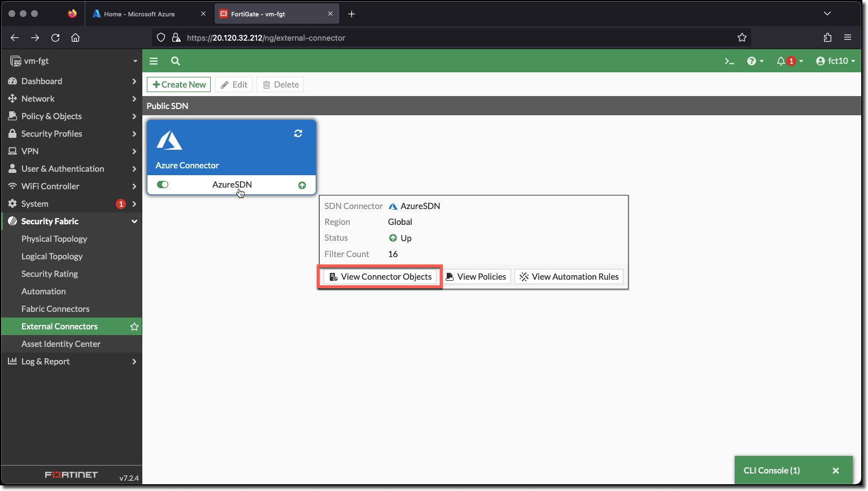Expand the Network menu

coord(72,99)
